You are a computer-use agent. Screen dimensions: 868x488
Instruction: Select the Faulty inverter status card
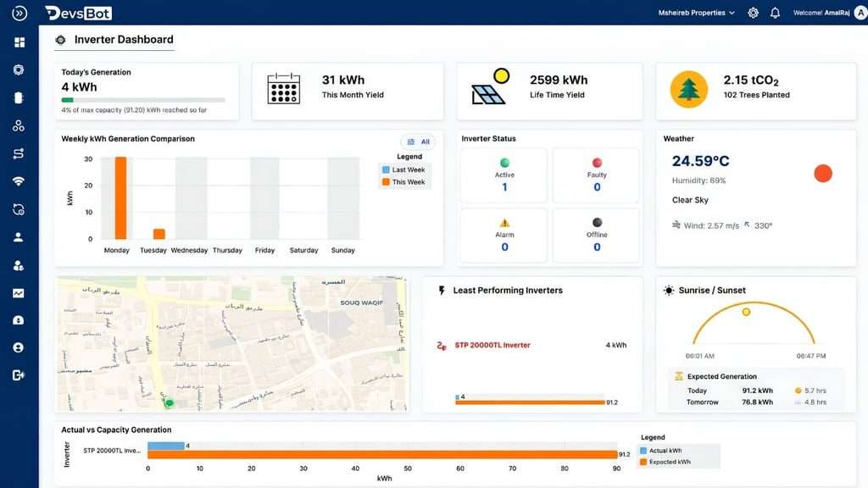coord(596,175)
